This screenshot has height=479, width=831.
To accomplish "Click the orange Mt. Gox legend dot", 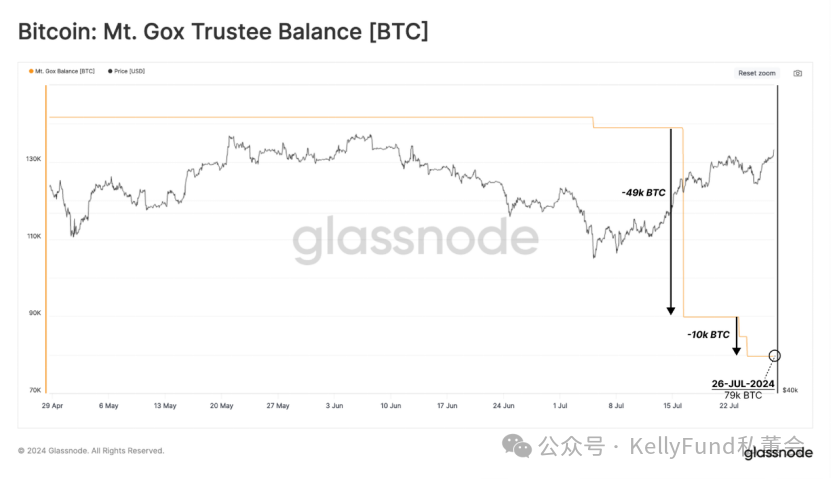I will click(x=30, y=72).
